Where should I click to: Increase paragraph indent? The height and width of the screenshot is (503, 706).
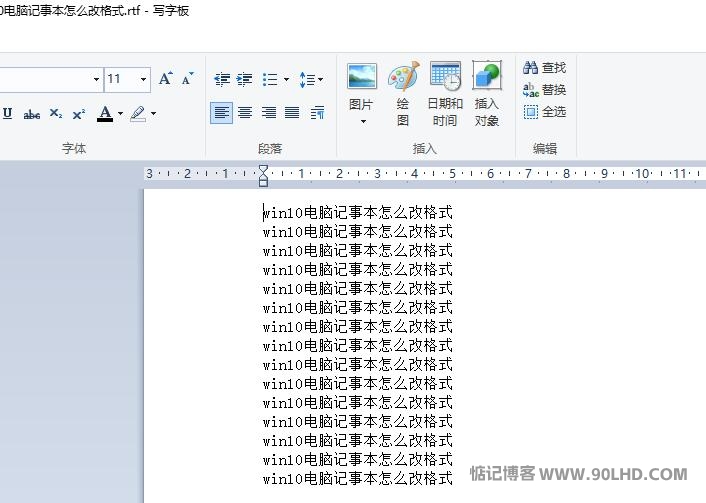click(244, 79)
